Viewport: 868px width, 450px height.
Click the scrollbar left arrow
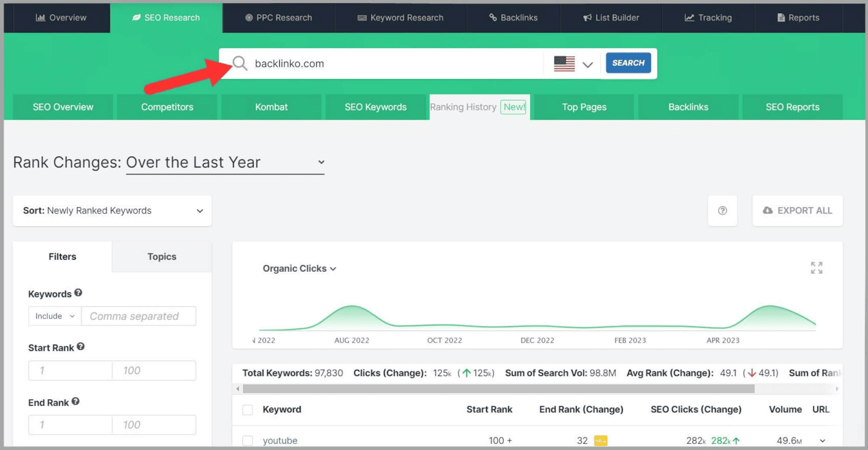coord(238,389)
